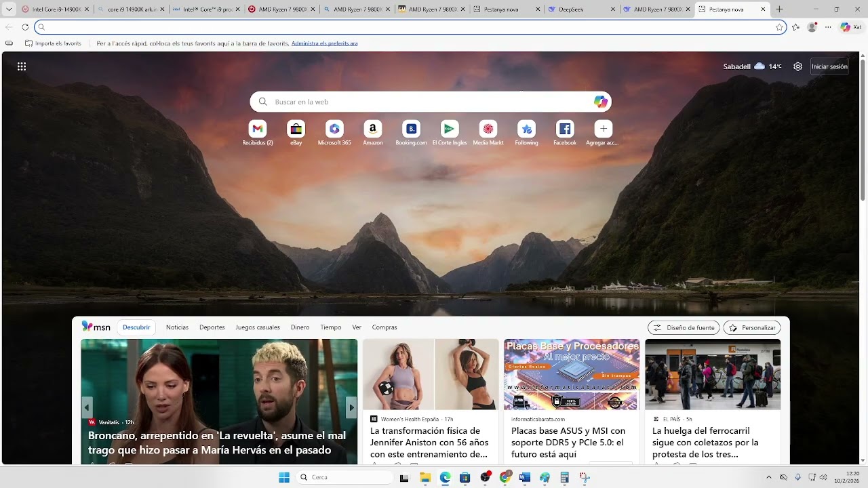
Task: Click the Windows Start button
Action: click(x=284, y=477)
